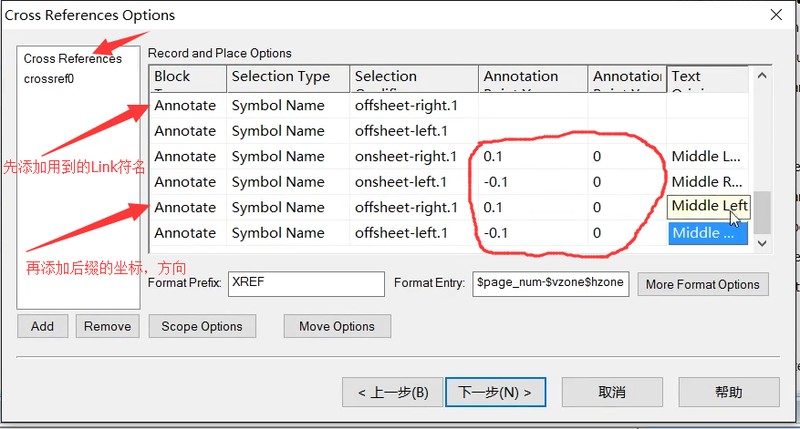Select Middle L... text origin for onsheet-right.1
This screenshot has width=800, height=429.
(707, 157)
